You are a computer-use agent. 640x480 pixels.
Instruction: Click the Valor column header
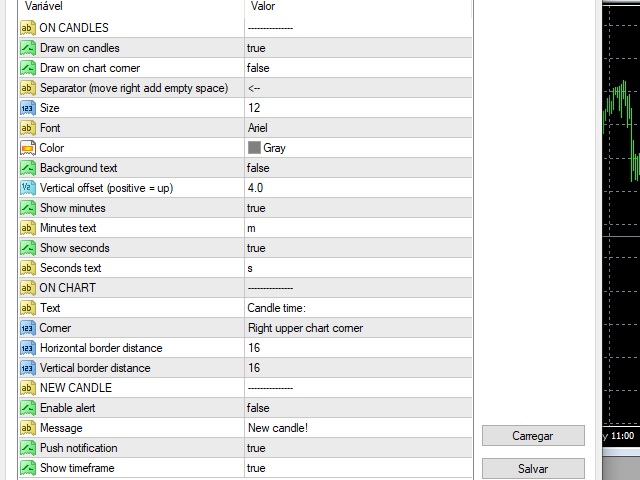(358, 7)
